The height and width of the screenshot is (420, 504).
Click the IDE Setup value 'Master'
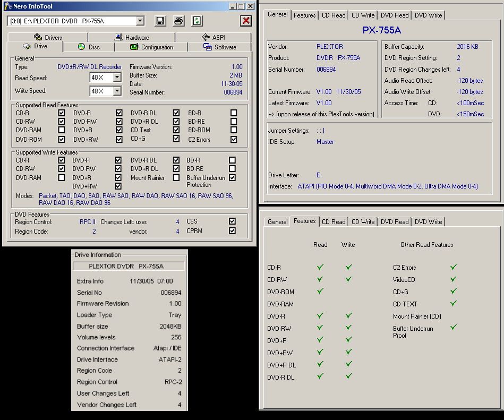coord(325,142)
